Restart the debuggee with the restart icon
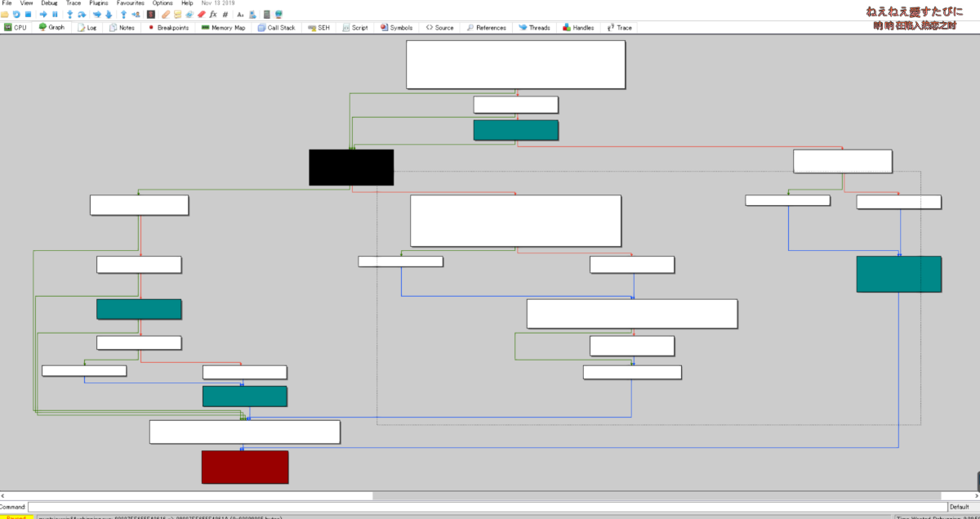 click(16, 14)
